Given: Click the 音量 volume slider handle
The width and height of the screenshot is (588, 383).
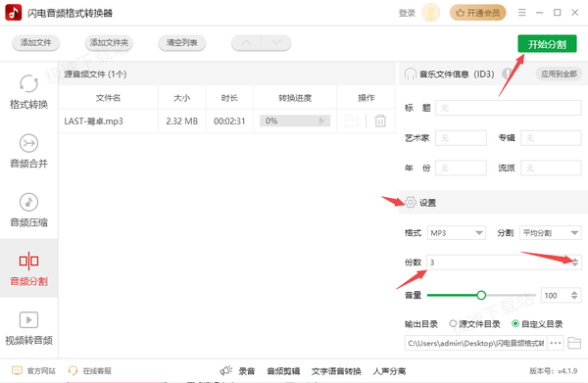Looking at the screenshot, I should point(481,295).
